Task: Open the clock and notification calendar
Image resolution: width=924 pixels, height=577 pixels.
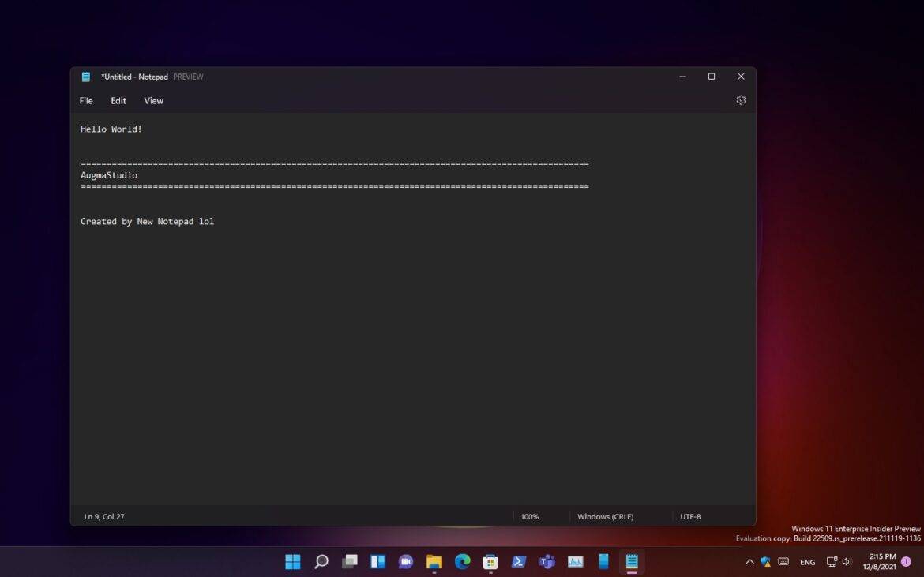Action: 879,561
